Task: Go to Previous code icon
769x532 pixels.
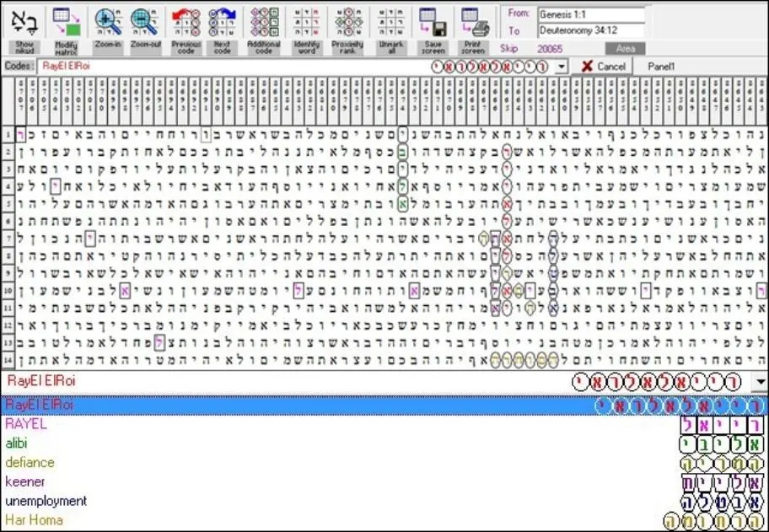Action: point(186,22)
